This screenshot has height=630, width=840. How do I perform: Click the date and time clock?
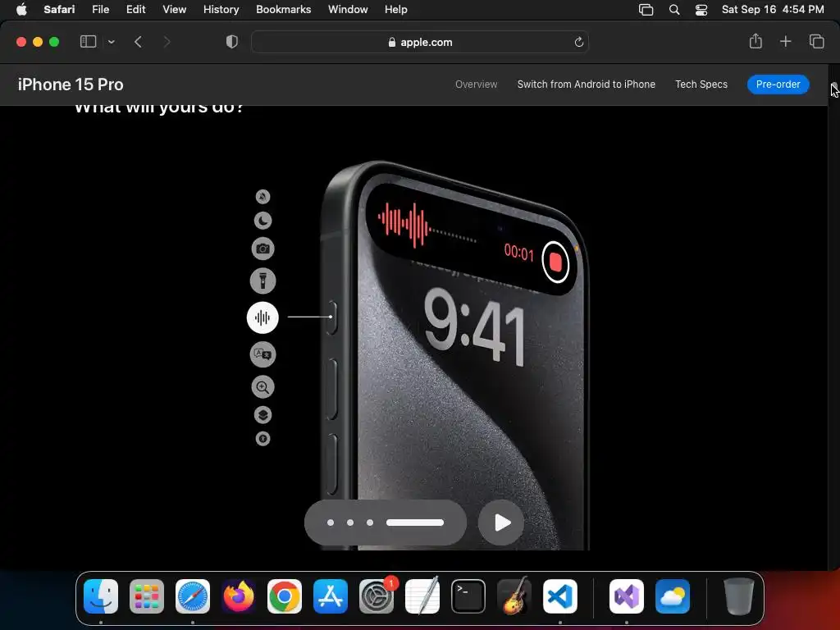tap(773, 9)
